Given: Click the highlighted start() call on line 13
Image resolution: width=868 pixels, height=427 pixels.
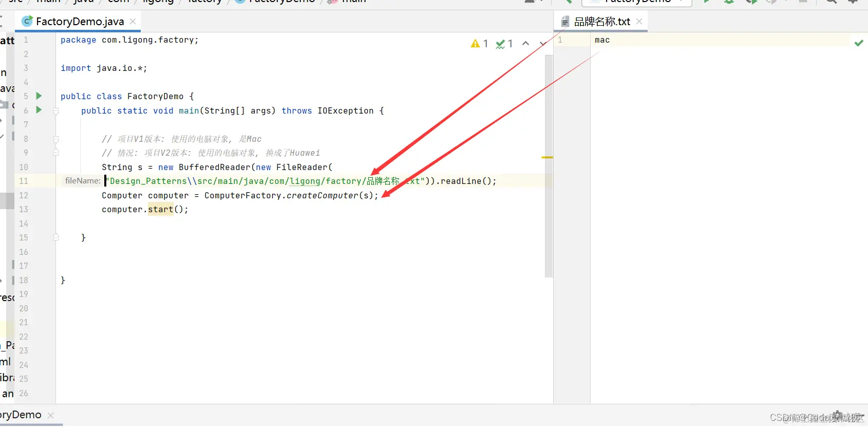Looking at the screenshot, I should (x=160, y=210).
